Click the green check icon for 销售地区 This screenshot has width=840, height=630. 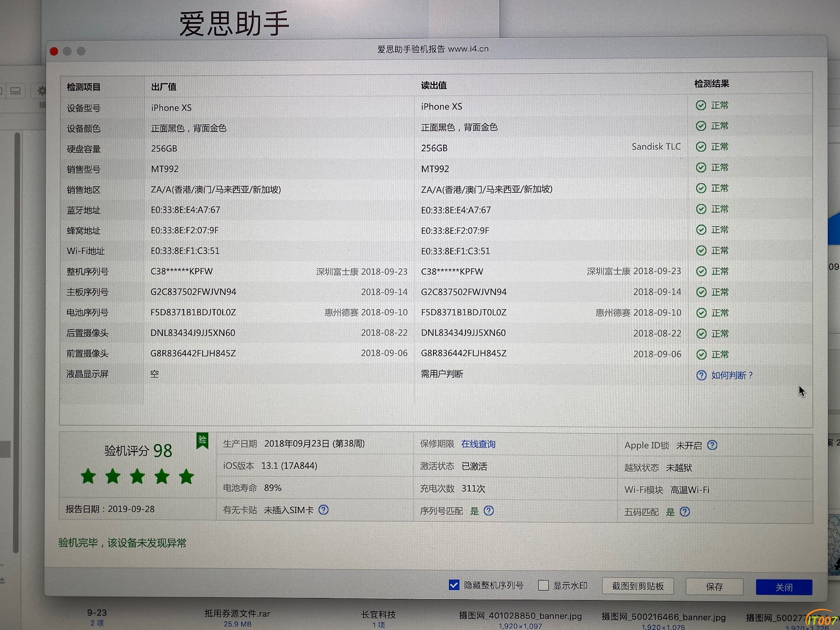point(701,188)
